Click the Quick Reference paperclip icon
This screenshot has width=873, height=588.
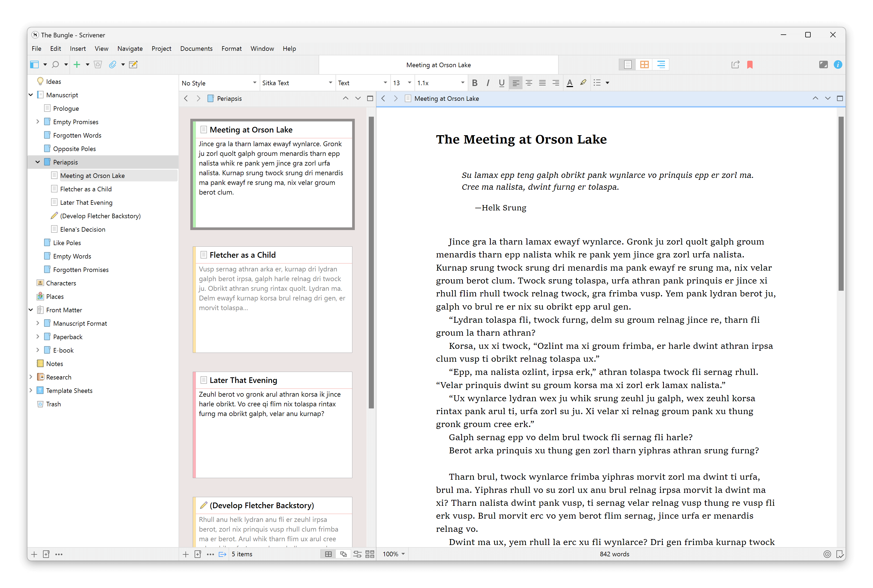112,64
